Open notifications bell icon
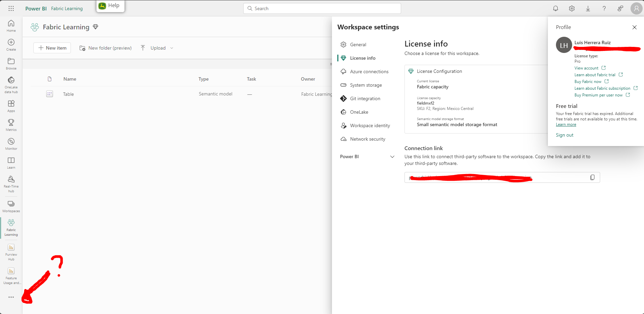Viewport: 644px width, 314px height. click(556, 8)
